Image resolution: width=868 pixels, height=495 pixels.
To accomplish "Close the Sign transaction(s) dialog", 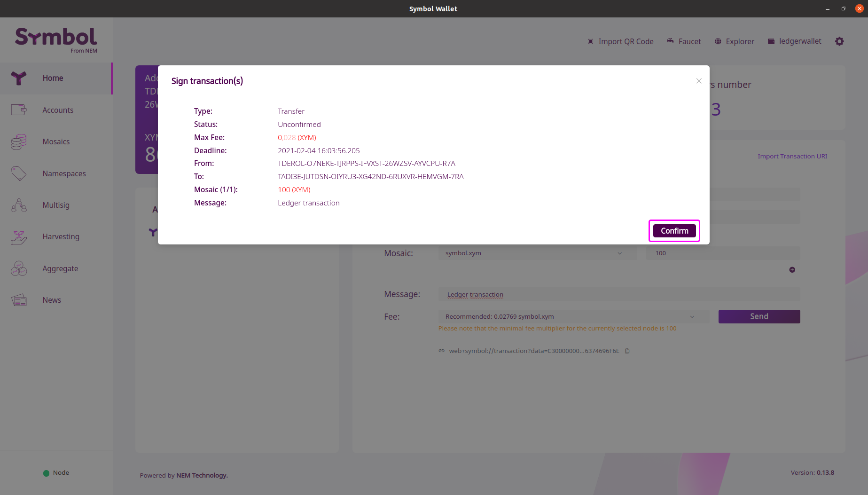I will tap(699, 81).
